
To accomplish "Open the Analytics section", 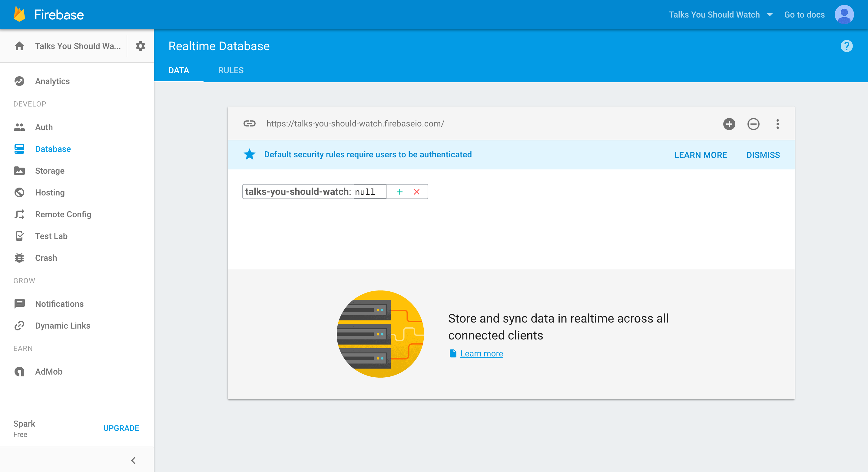I will 52,81.
